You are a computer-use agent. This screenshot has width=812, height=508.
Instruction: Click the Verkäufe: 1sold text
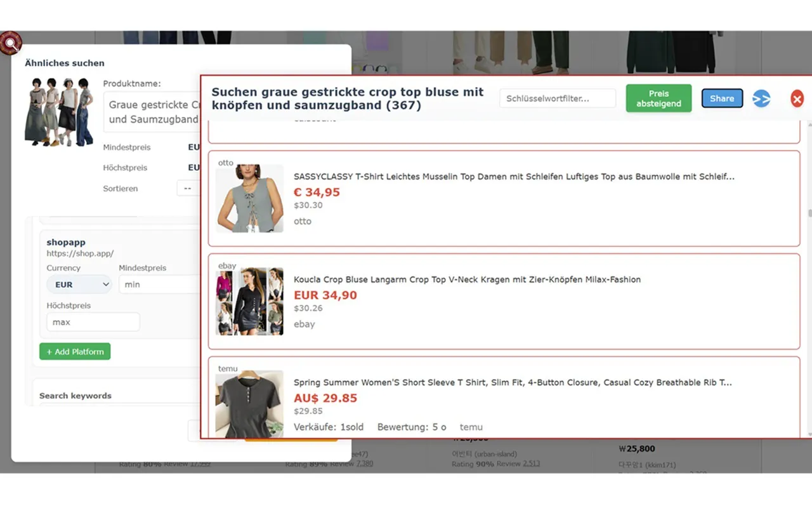click(329, 427)
